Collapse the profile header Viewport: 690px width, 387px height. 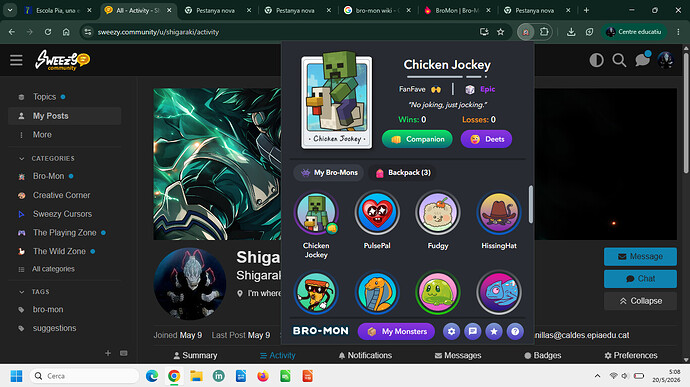(640, 301)
